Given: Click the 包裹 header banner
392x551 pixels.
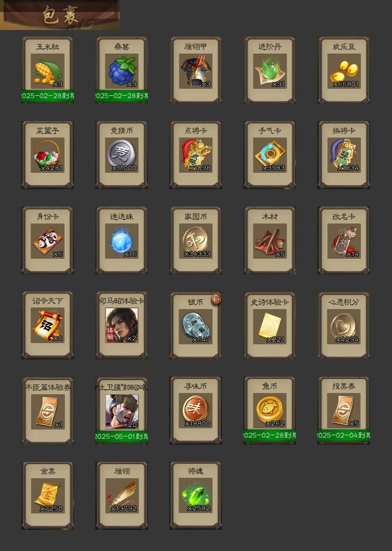Looking at the screenshot, I should tap(60, 15).
